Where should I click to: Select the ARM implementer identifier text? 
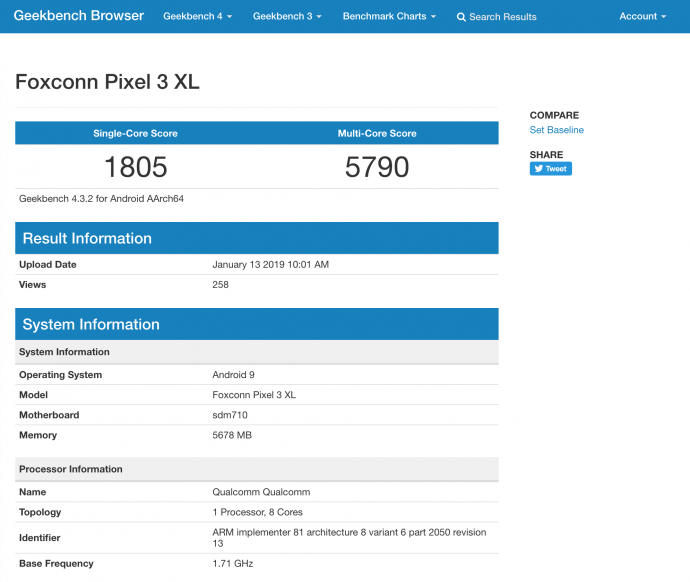(x=349, y=538)
